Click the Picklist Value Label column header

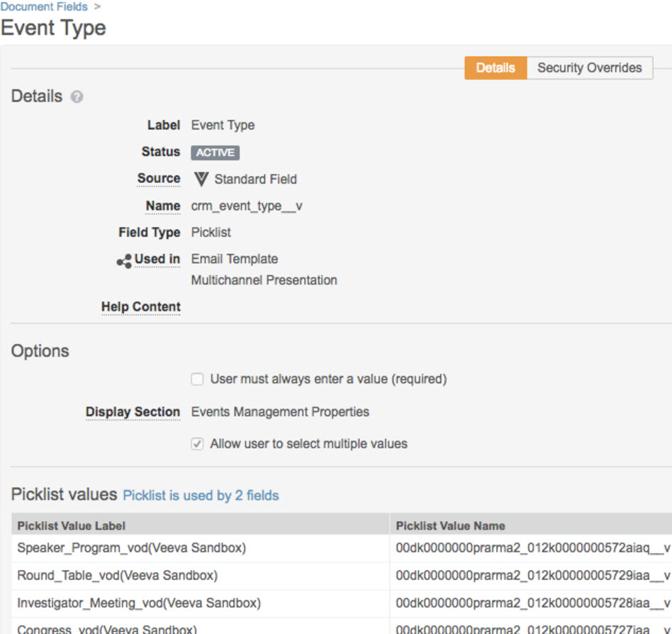pos(72,525)
